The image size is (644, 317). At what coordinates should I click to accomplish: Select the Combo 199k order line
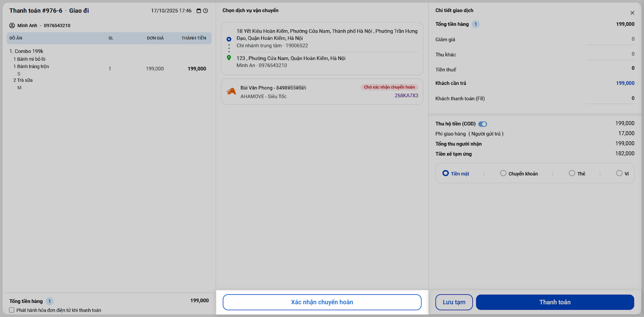[x=109, y=69]
